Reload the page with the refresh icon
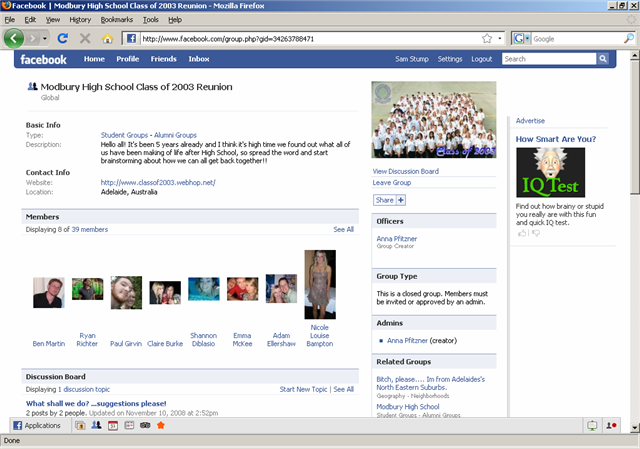 coord(62,38)
